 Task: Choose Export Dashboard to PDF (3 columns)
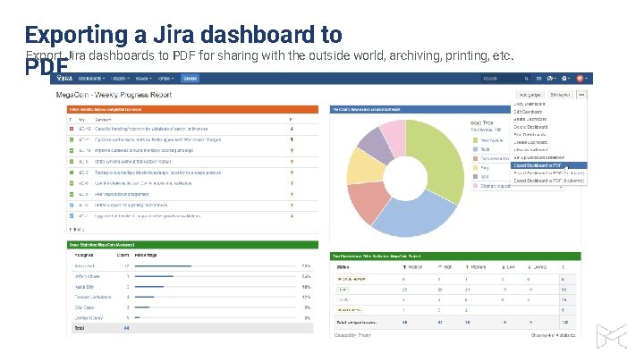[x=548, y=181]
